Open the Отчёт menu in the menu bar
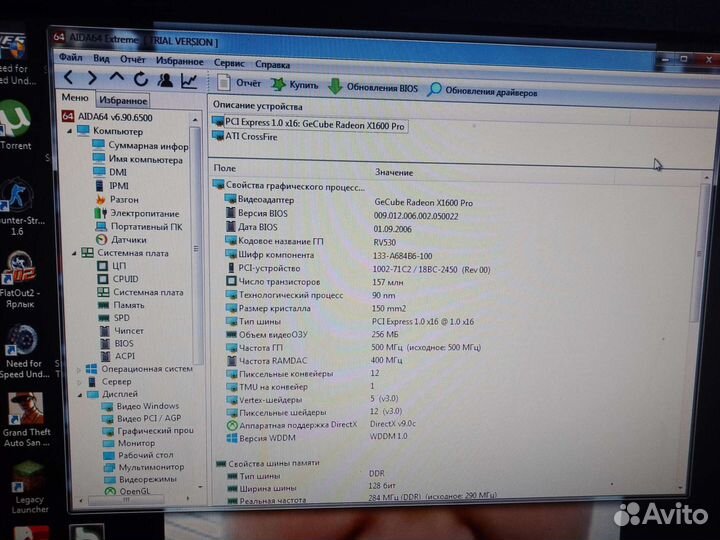 132,60
